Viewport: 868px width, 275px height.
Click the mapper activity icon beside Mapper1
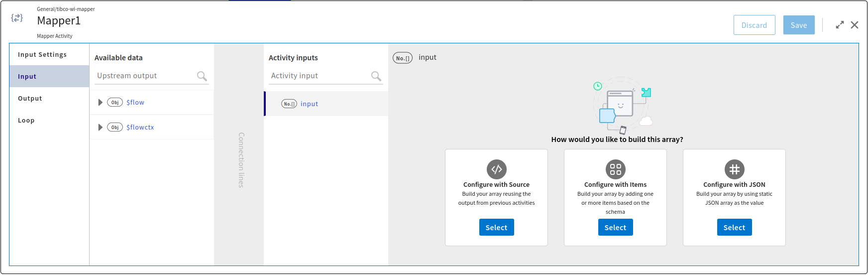click(x=17, y=18)
